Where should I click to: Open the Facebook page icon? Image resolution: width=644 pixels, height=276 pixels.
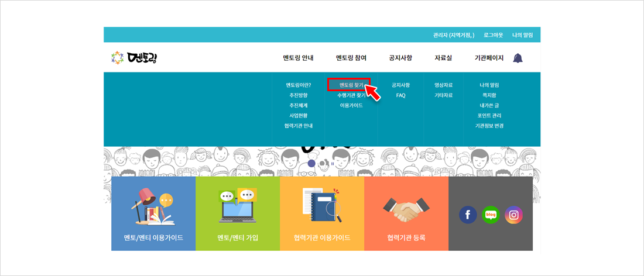(x=467, y=215)
